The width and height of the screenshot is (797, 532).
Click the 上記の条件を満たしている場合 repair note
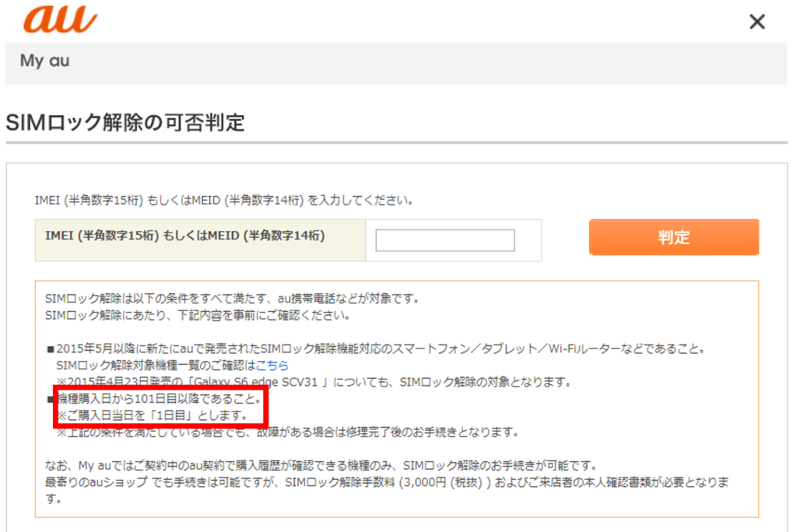coord(288,432)
